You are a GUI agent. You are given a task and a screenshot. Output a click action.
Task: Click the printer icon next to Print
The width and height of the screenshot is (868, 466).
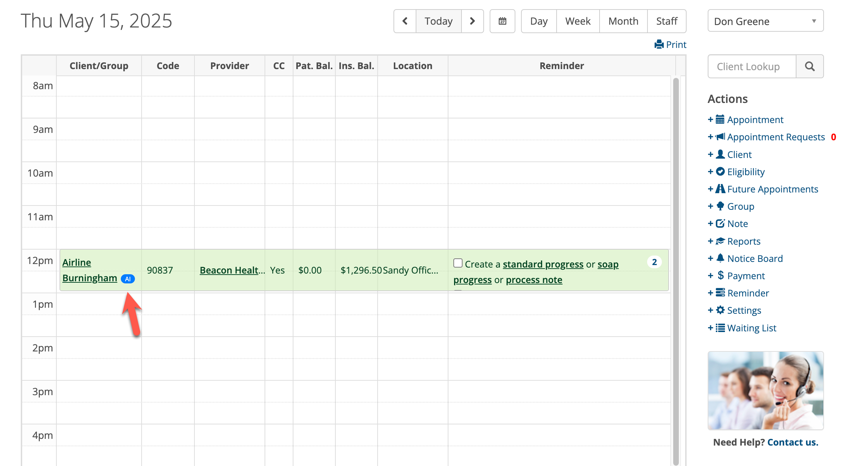coord(659,45)
